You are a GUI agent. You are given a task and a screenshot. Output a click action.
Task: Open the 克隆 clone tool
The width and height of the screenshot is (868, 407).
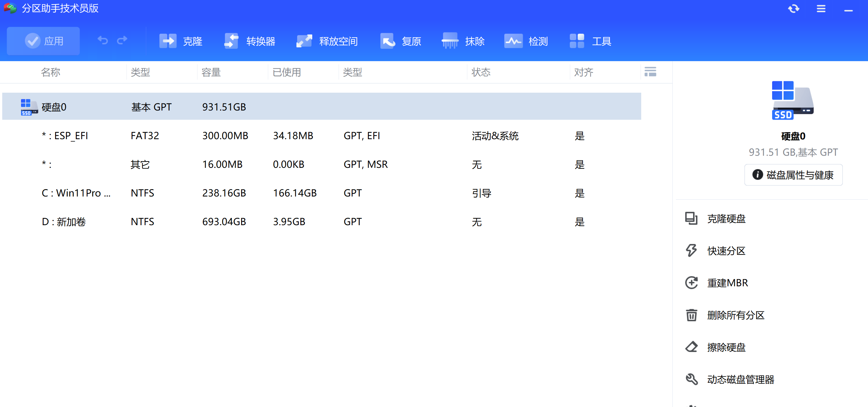(x=181, y=41)
